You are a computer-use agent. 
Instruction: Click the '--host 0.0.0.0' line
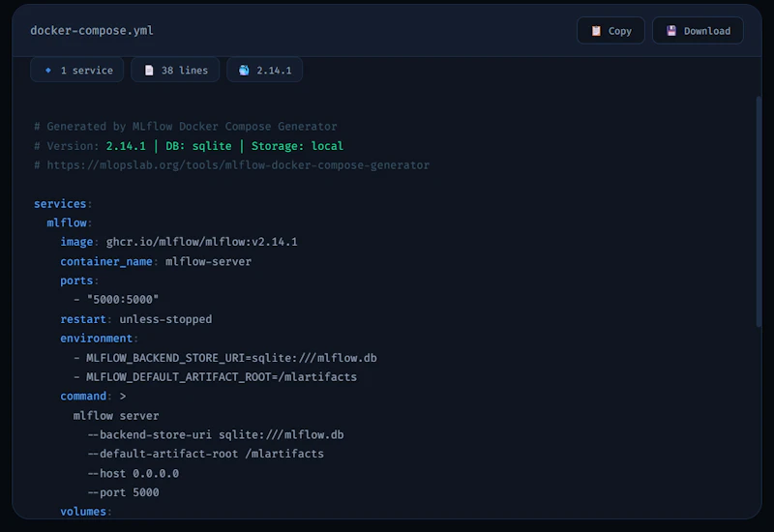coord(134,473)
